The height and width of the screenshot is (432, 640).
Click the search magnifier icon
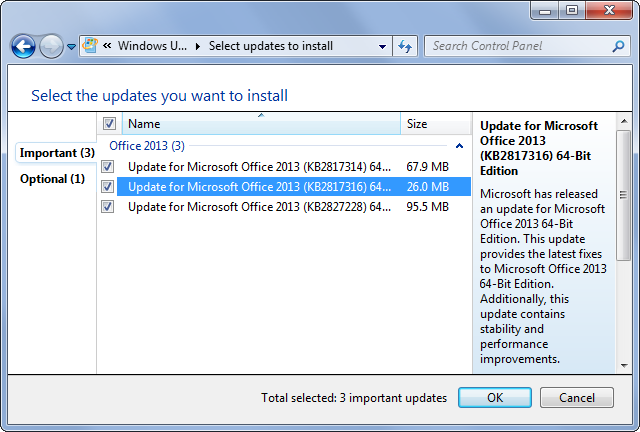pos(618,46)
